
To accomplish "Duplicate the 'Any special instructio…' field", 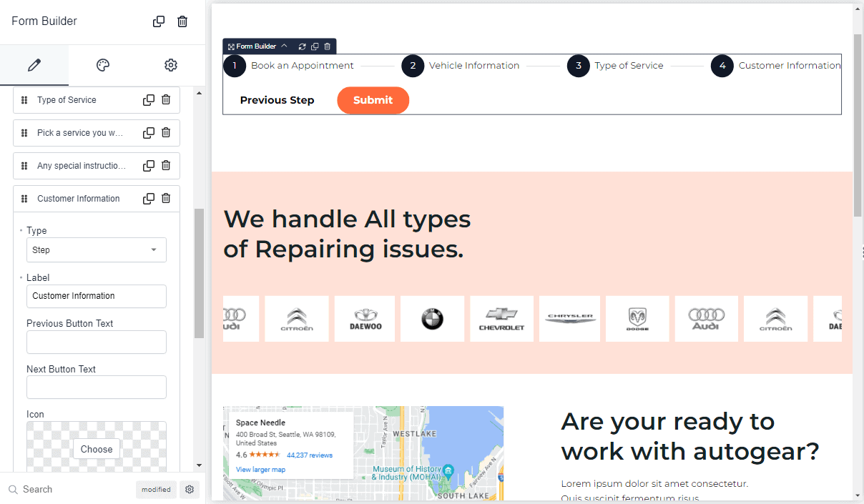I will point(149,166).
